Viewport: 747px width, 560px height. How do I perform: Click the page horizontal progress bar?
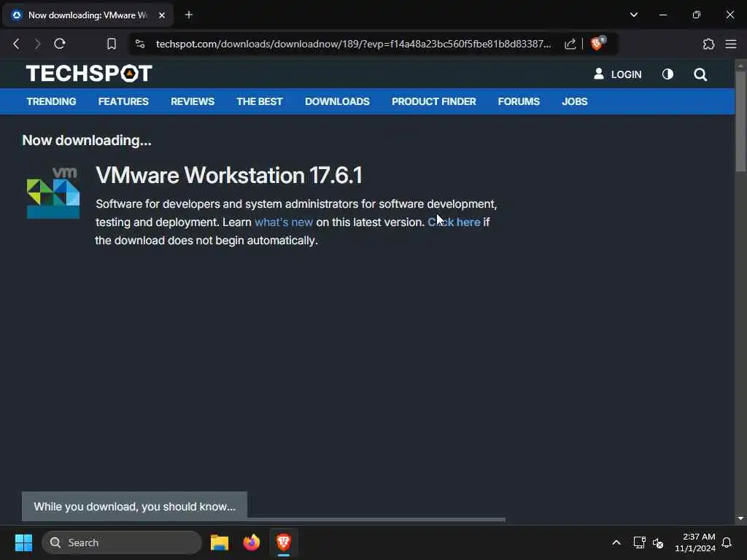pyautogui.click(x=376, y=519)
